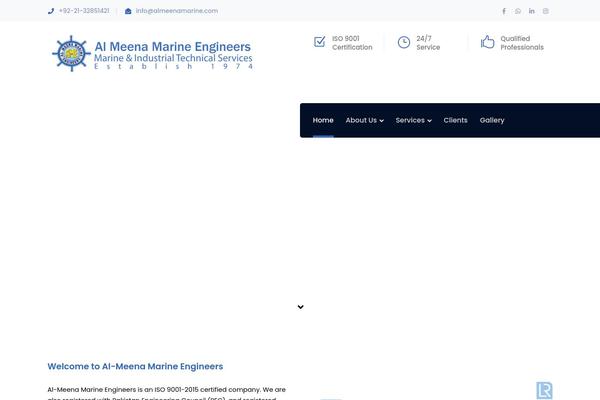Go to the Home menu item
Viewport: 600px width, 400px height.
click(323, 120)
